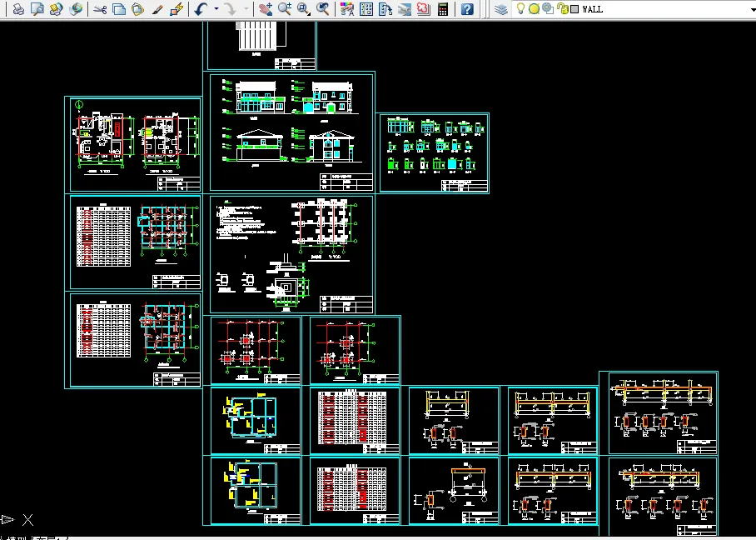The height and width of the screenshot is (540, 756).
Task: Click the Copy to clipboard icon
Action: [x=118, y=8]
